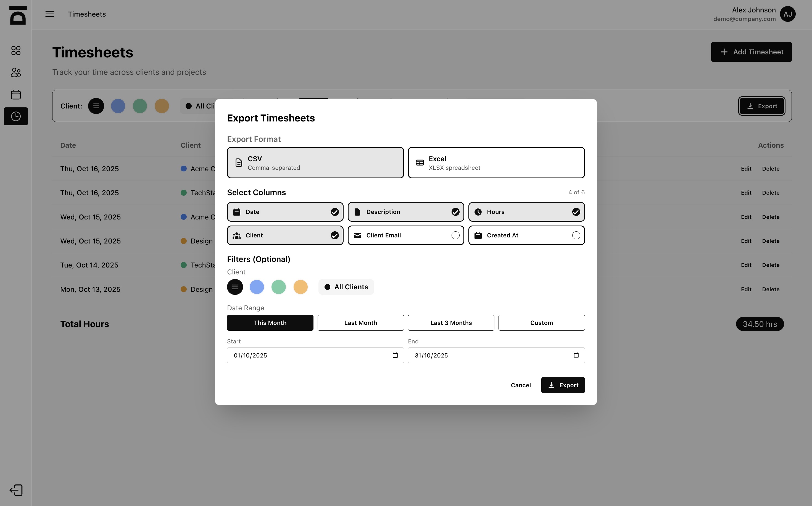The width and height of the screenshot is (812, 506).
Task: Select the green client color filter in dialog
Action: coord(278,287)
